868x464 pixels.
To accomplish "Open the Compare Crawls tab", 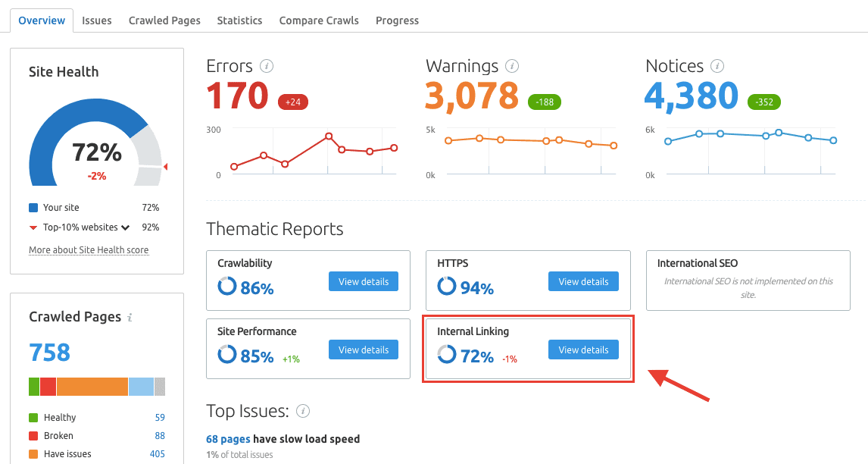I will pyautogui.click(x=319, y=20).
